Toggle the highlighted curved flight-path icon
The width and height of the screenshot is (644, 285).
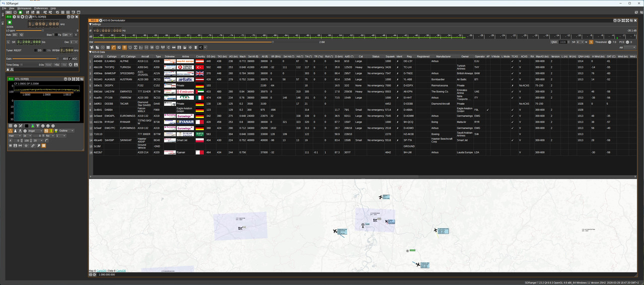click(113, 47)
